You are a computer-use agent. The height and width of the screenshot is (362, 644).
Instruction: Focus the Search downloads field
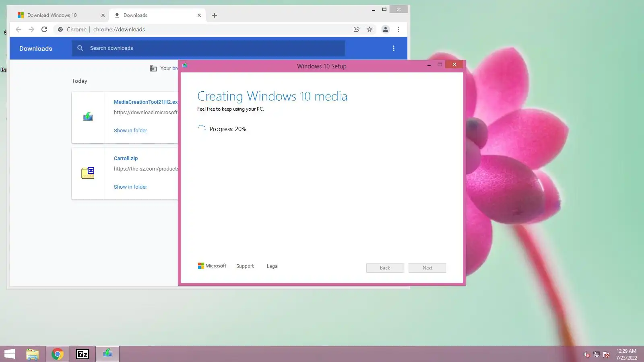pyautogui.click(x=208, y=48)
